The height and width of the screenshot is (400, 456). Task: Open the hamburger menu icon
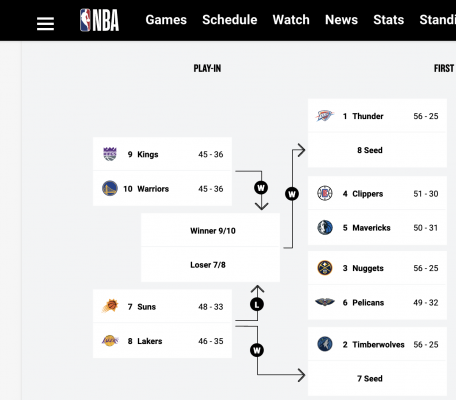click(x=45, y=24)
